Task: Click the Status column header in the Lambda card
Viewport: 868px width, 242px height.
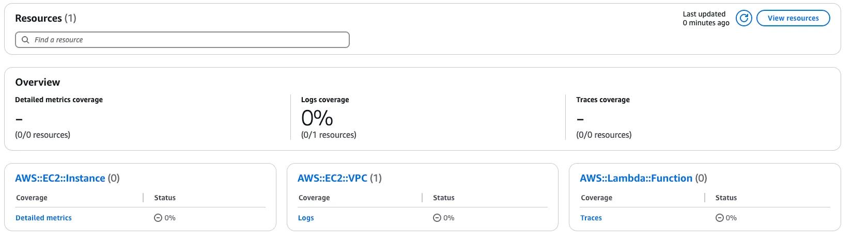Action: pos(726,198)
